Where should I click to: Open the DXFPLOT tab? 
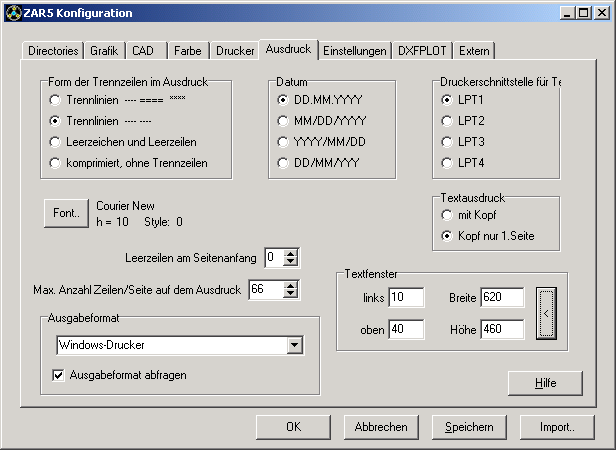tap(423, 50)
